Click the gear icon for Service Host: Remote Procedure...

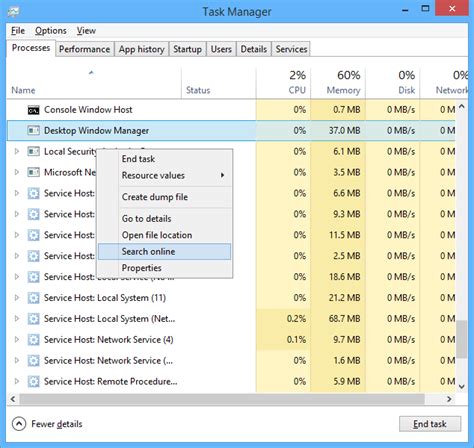click(33, 381)
